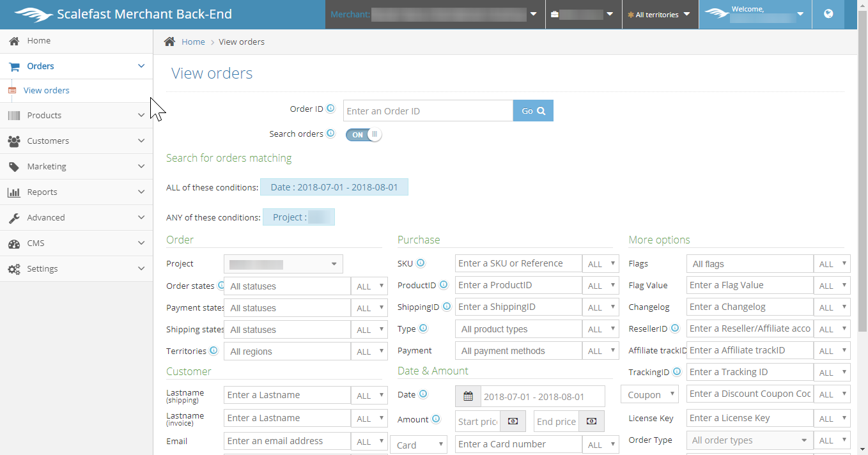Image resolution: width=868 pixels, height=455 pixels.
Task: Click info icon beside Search orders label
Action: coord(330,134)
